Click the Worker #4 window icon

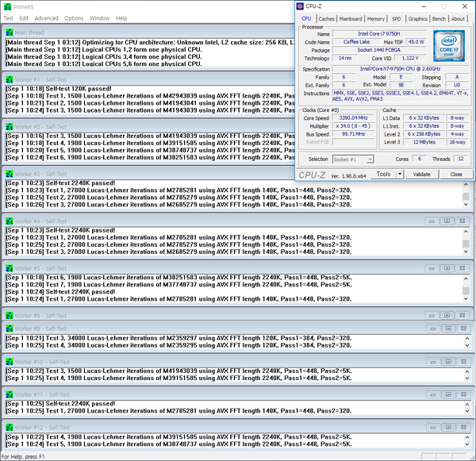pyautogui.click(x=10, y=221)
